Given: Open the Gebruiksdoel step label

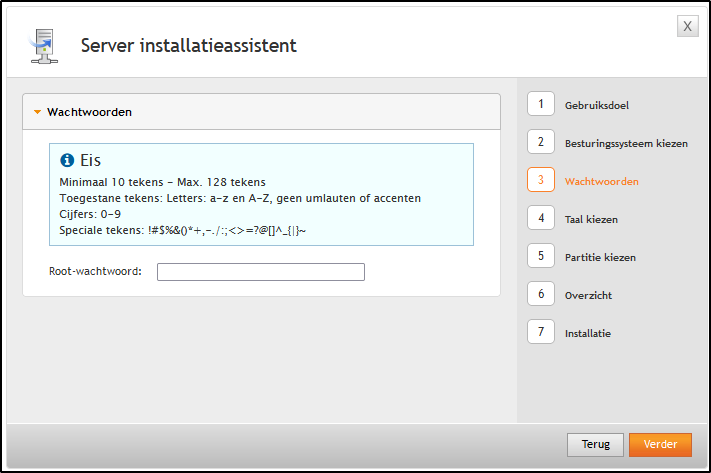Looking at the screenshot, I should coord(597,106).
